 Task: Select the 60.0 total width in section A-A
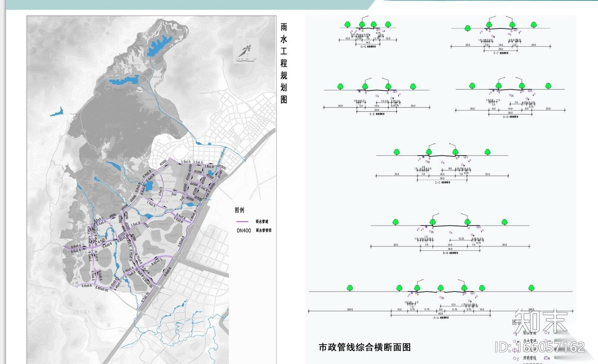pos(440,313)
